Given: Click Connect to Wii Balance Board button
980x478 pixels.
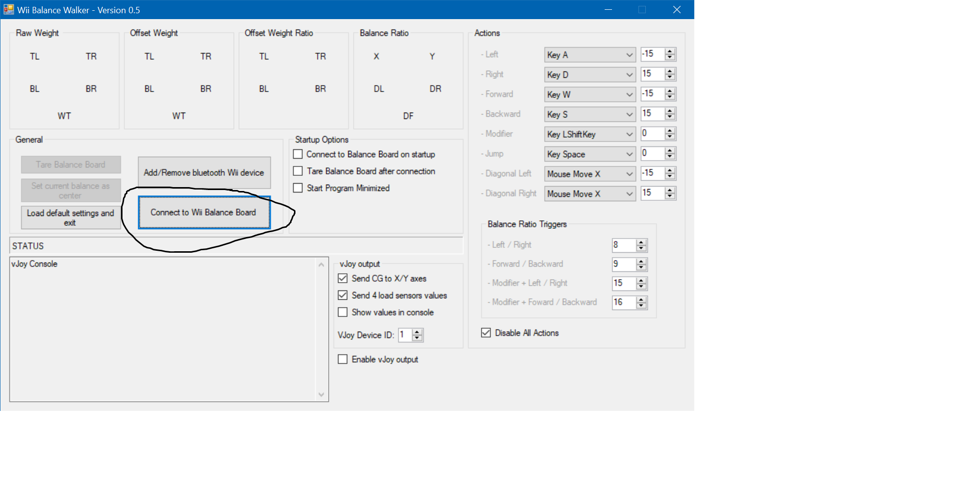Looking at the screenshot, I should point(204,213).
